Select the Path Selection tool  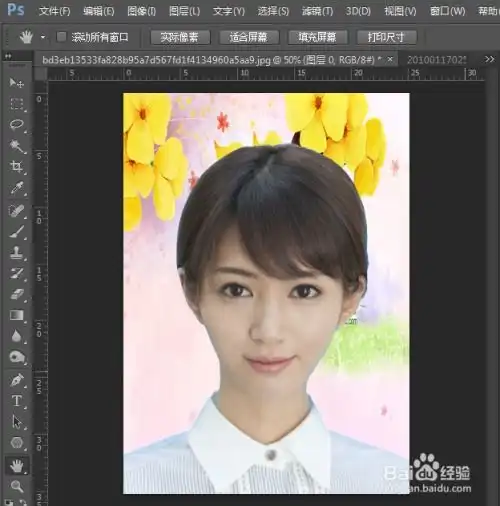pos(16,422)
